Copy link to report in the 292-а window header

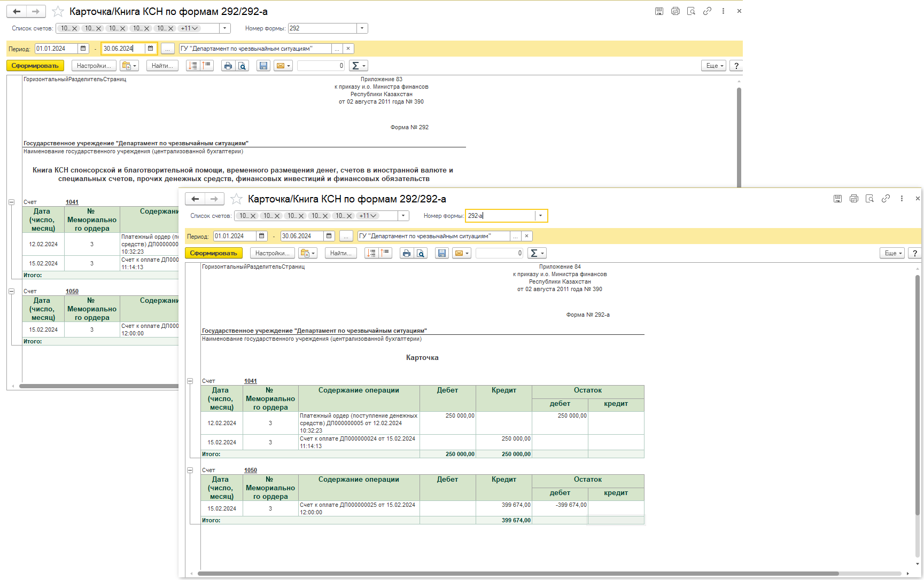pos(886,199)
